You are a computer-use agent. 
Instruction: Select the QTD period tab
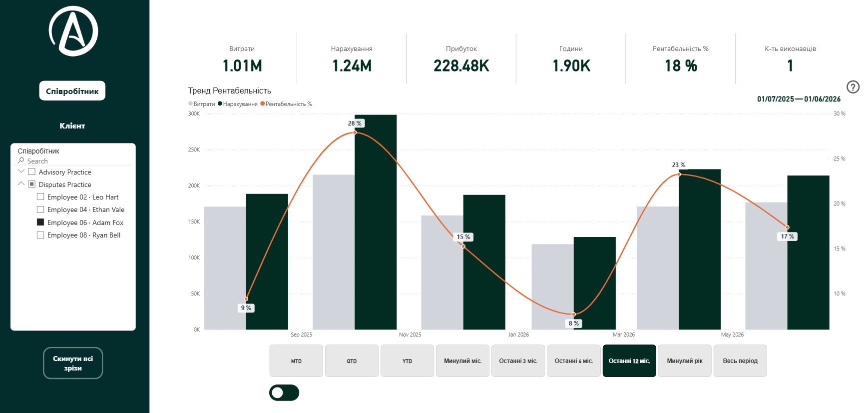click(x=352, y=360)
